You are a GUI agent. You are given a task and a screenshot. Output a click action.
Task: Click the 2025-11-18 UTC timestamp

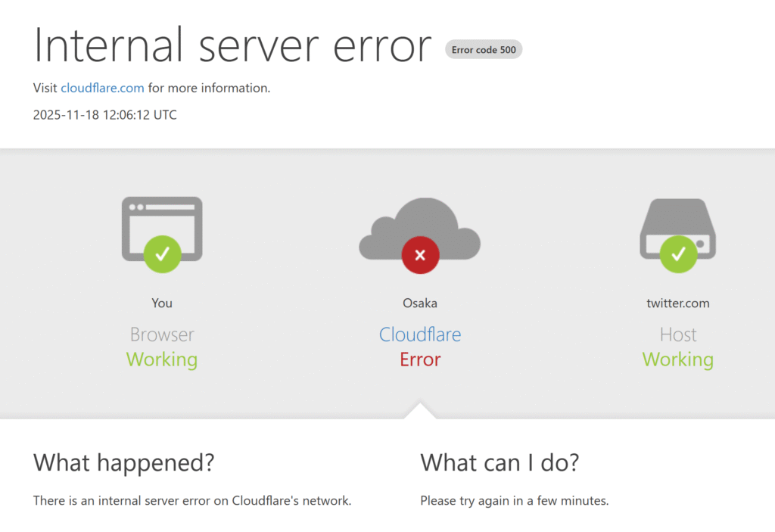click(x=105, y=115)
